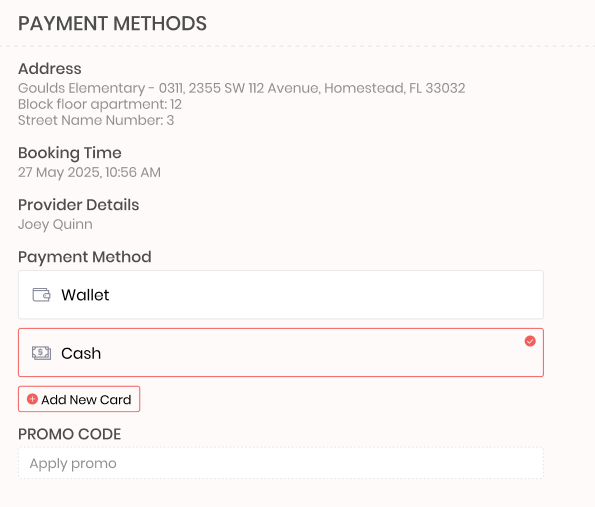The image size is (595, 507).
Task: Click the red plus icon
Action: coord(32,399)
